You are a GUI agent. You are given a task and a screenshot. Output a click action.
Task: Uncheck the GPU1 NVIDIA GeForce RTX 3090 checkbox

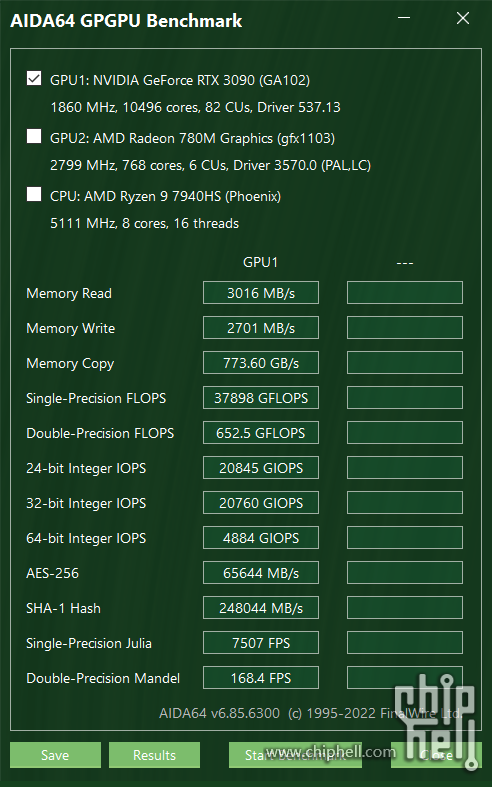[34, 79]
